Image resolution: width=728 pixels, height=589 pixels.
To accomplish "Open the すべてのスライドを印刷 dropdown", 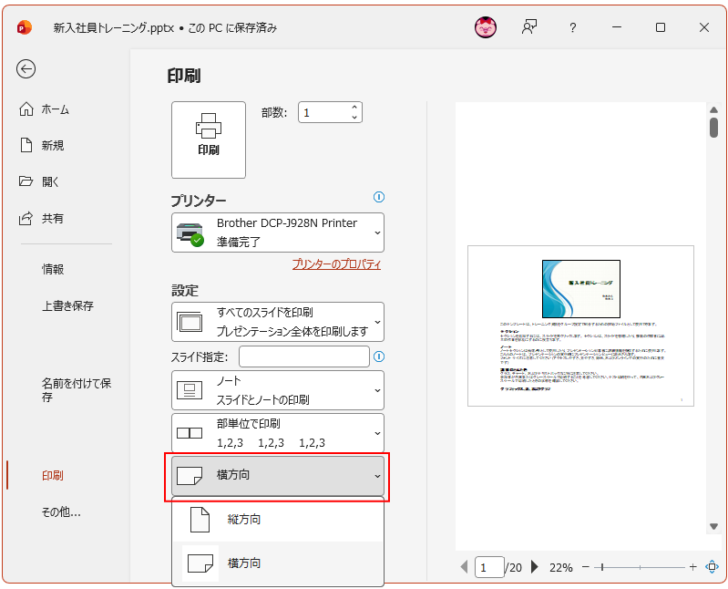I will 277,321.
